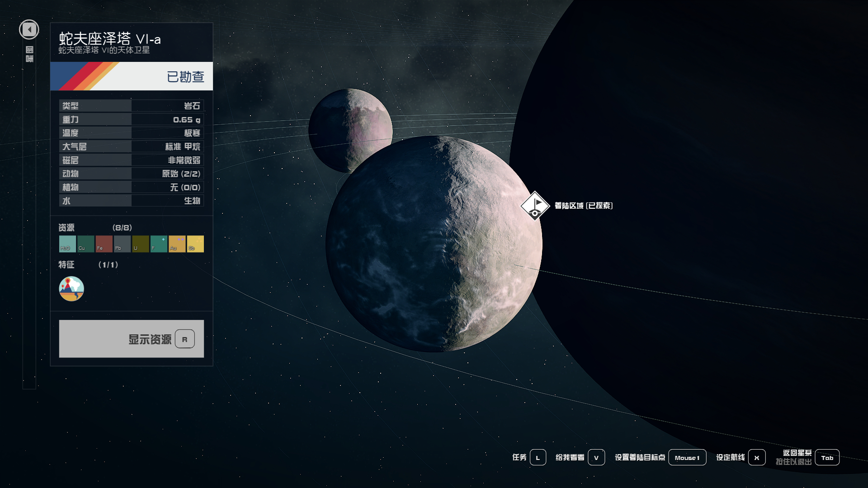The image size is (868, 488).
Task: Click the 设定航线 label
Action: 731,458
